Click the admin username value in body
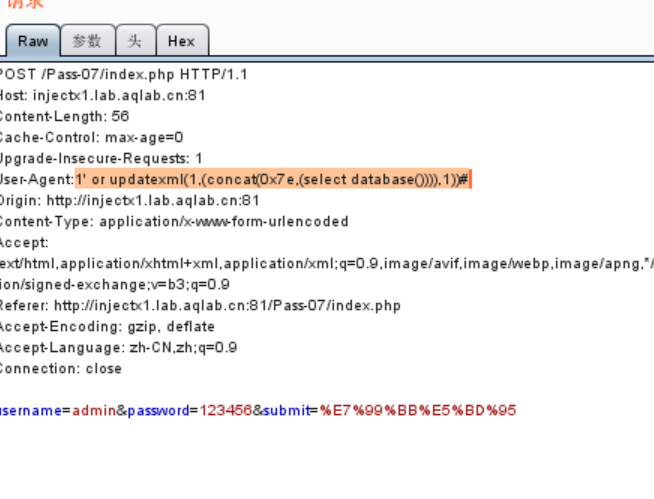The width and height of the screenshot is (654, 499). click(x=94, y=411)
